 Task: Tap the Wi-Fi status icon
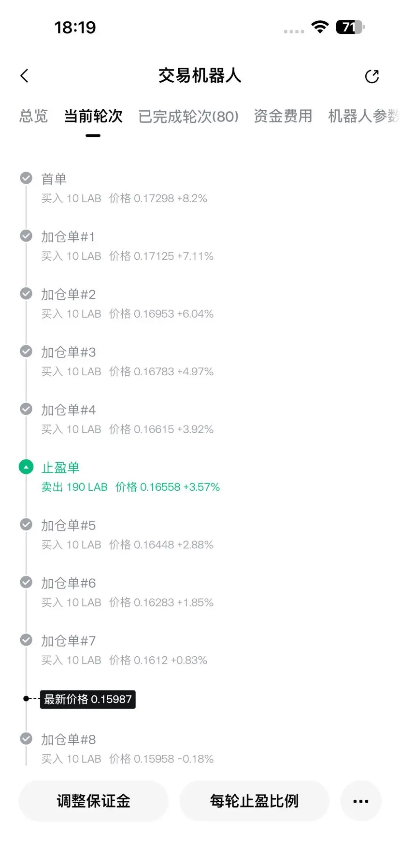pos(320,27)
